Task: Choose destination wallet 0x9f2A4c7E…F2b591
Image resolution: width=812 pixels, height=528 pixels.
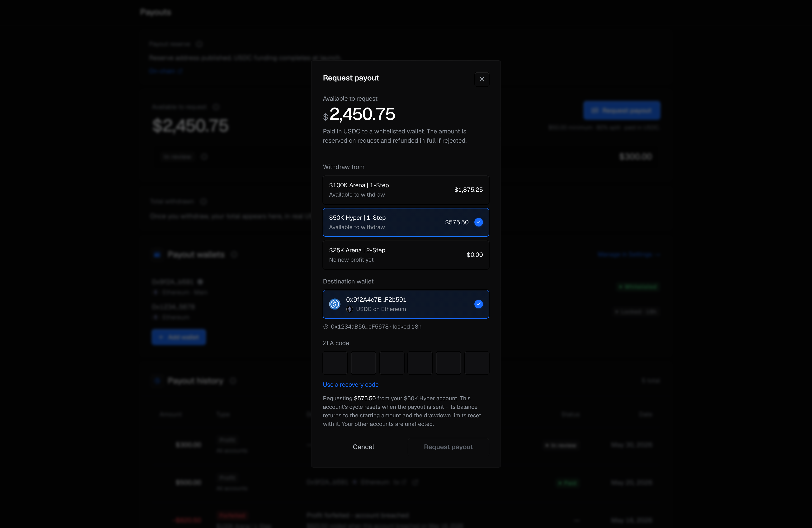Action: point(406,304)
